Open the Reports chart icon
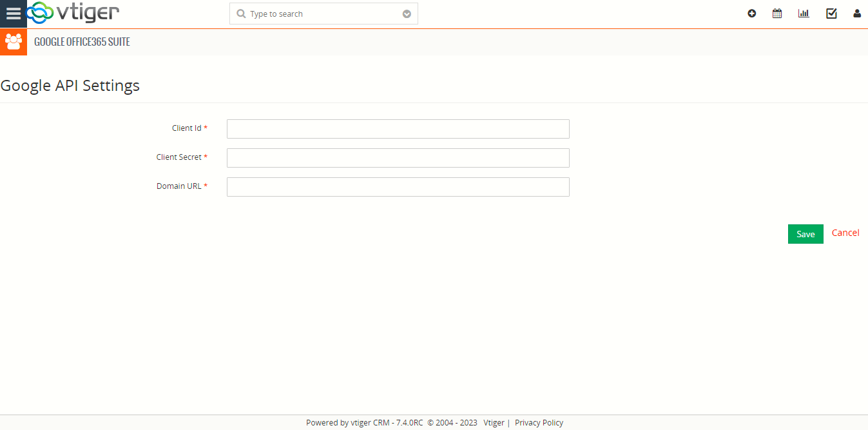The image size is (868, 430). pyautogui.click(x=804, y=14)
